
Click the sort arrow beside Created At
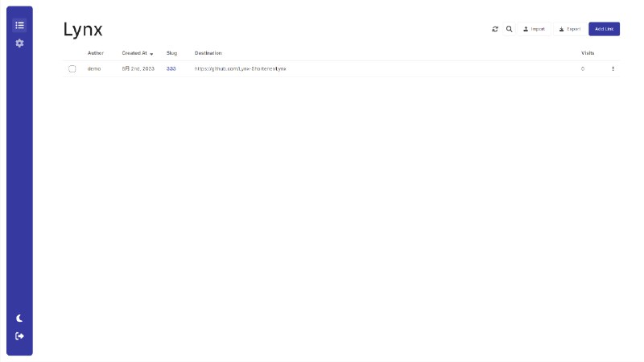[x=151, y=54]
